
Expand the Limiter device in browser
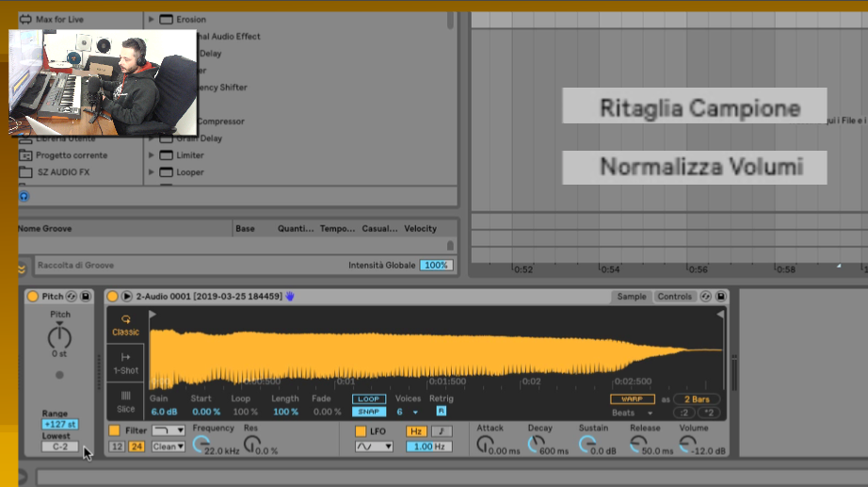(x=153, y=155)
